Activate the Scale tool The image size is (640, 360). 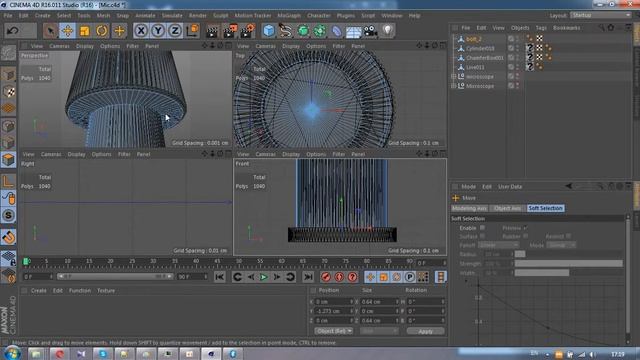point(84,31)
